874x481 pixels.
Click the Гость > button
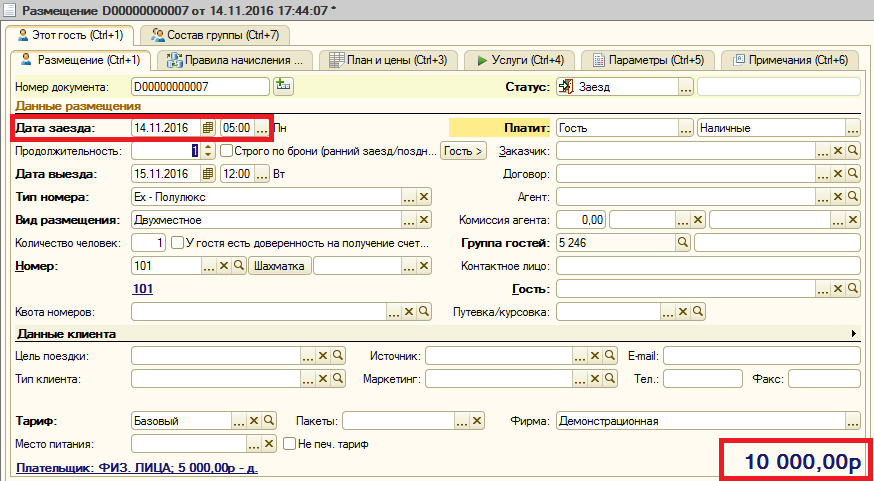coord(463,150)
